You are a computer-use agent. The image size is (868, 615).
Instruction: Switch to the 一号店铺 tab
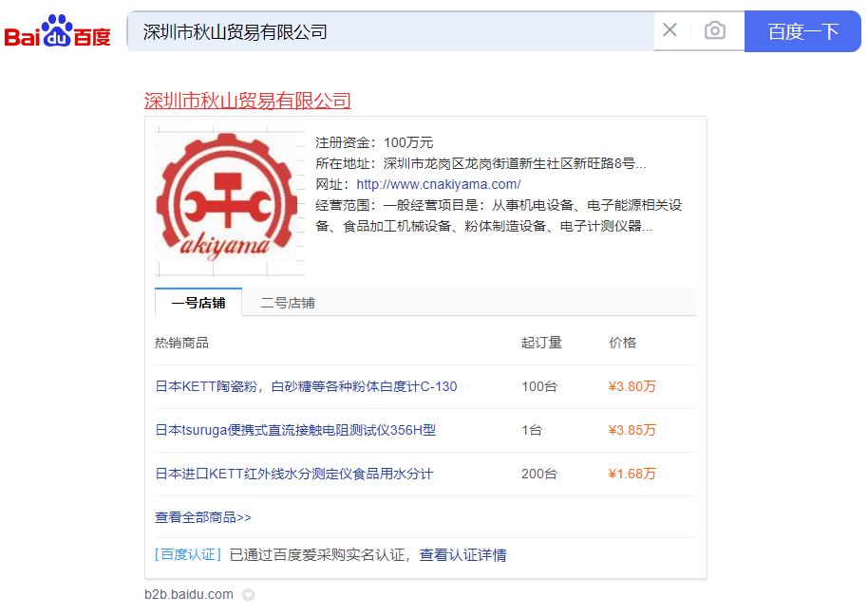pyautogui.click(x=198, y=303)
